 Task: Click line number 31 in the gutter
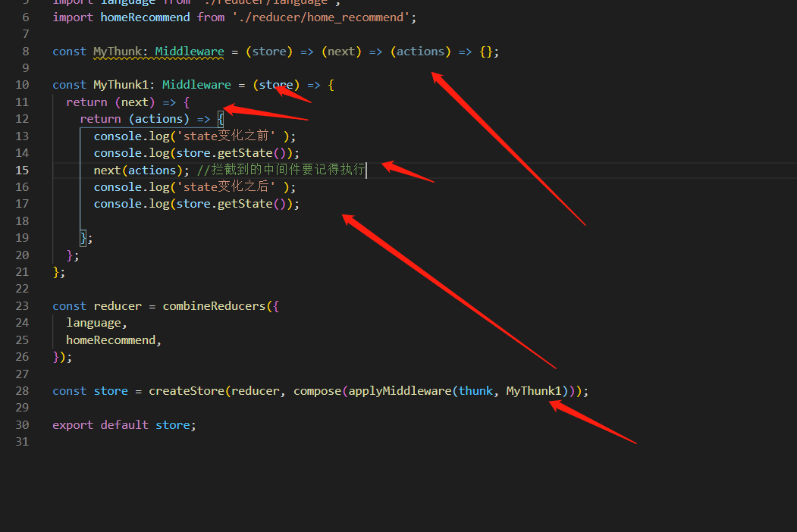[x=22, y=442]
